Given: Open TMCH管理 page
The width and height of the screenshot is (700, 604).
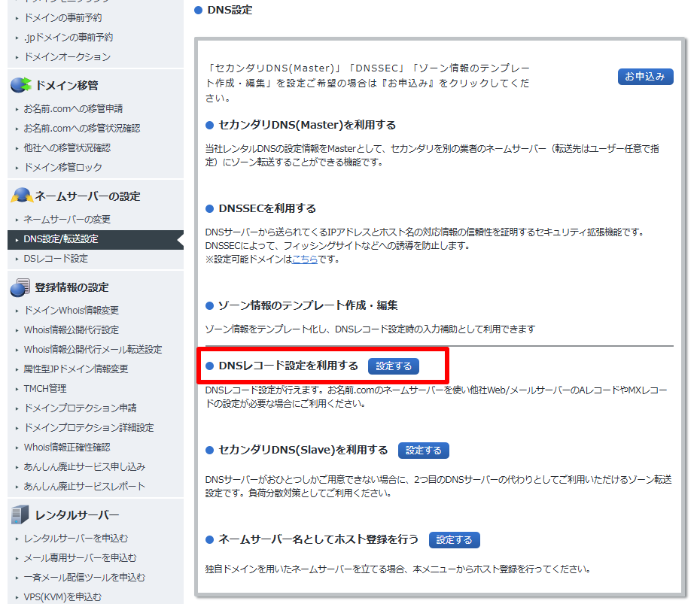Looking at the screenshot, I should [45, 389].
